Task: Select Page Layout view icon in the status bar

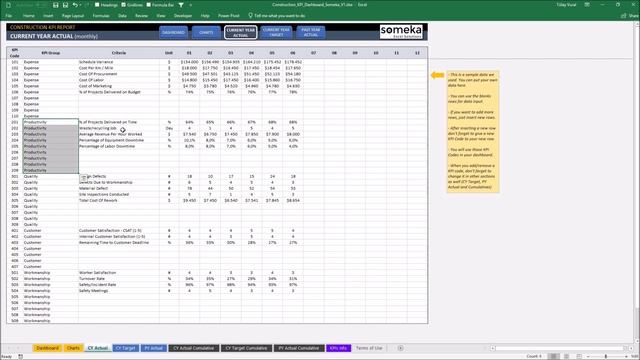Action: [567, 356]
